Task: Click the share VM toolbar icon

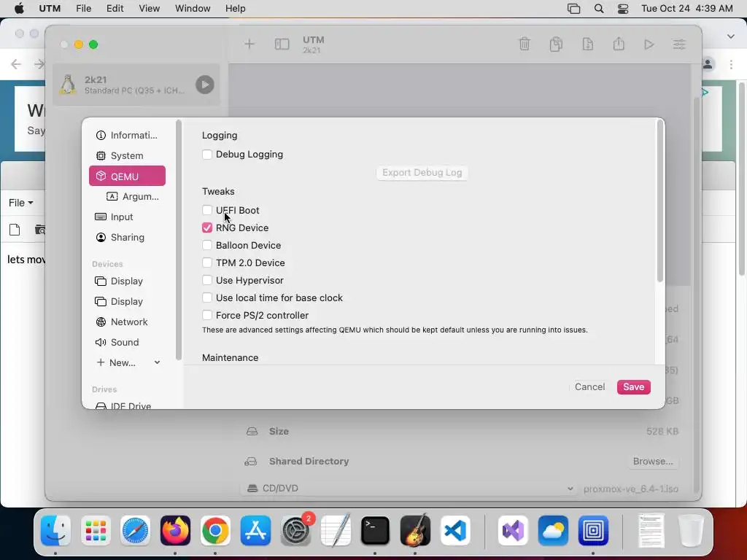Action: tap(619, 44)
